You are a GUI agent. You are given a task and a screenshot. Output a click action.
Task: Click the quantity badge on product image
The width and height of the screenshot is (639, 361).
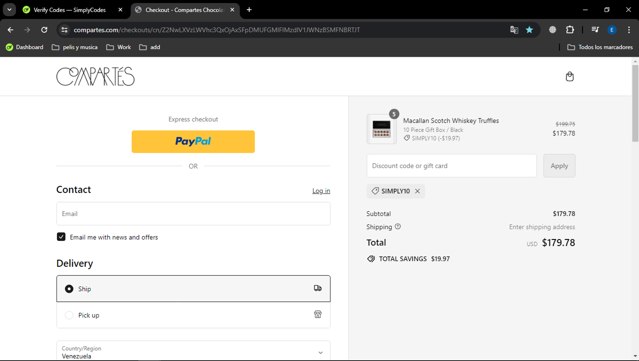point(394,114)
